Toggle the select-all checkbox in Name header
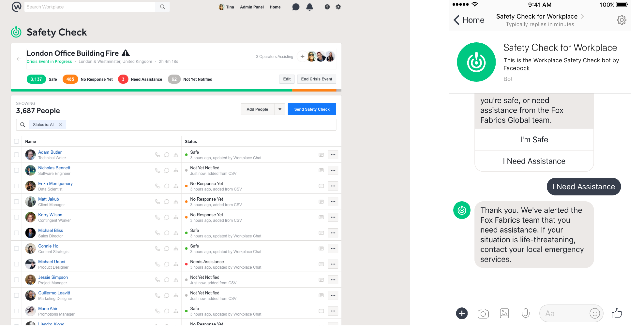 point(16,141)
